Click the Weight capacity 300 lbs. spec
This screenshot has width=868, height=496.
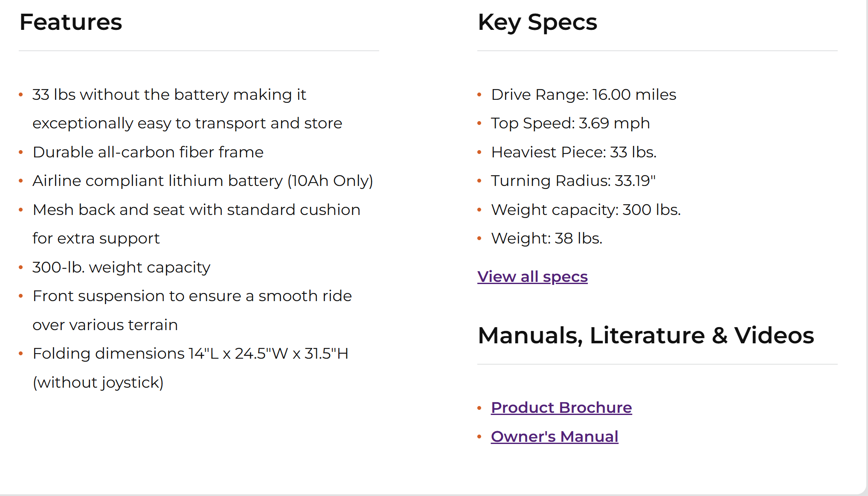pyautogui.click(x=585, y=210)
